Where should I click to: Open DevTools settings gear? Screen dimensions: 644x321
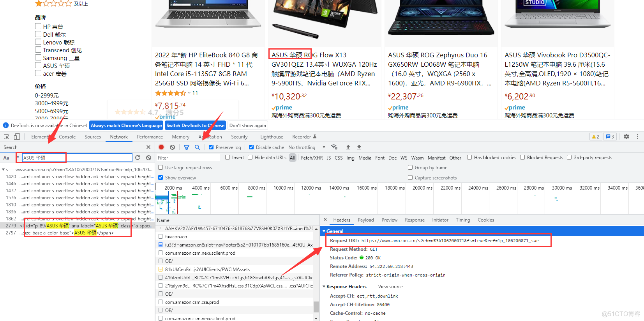pyautogui.click(x=626, y=137)
